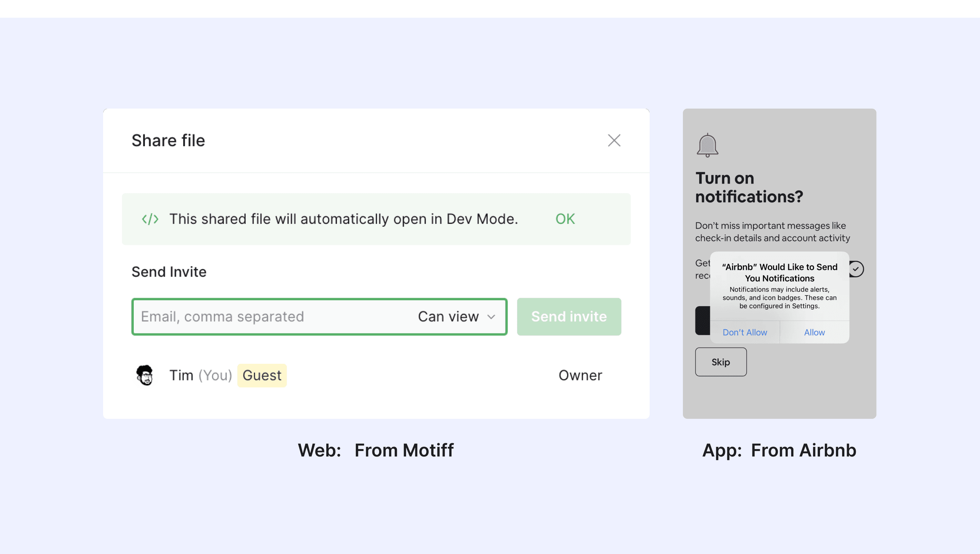Viewport: 980px width, 554px height.
Task: Open the Can view permission dropdown
Action: [x=456, y=317]
